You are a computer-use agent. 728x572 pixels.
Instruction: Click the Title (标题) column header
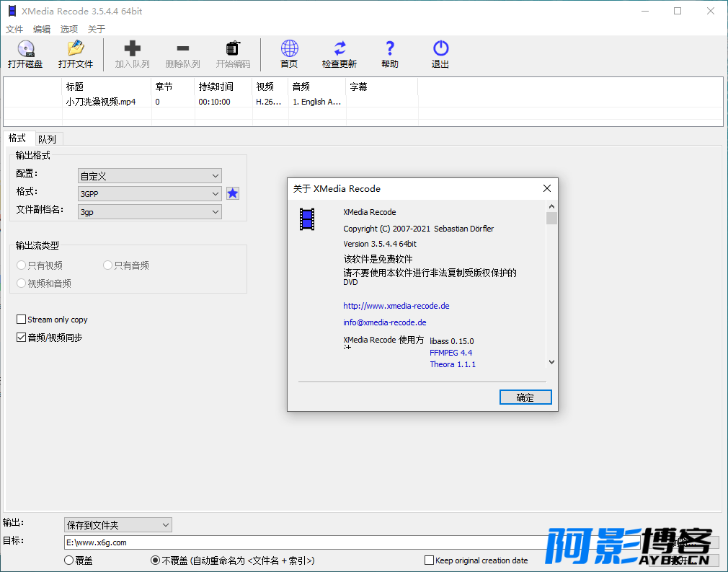pos(107,87)
